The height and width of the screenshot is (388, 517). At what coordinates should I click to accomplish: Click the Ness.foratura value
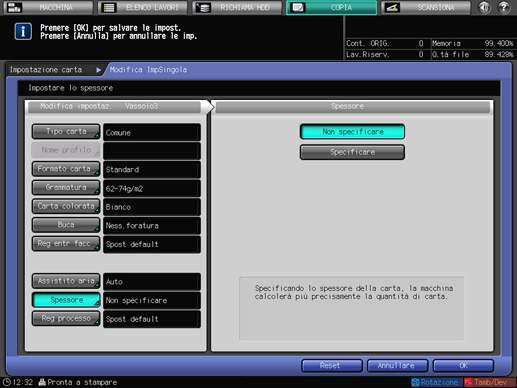click(152, 226)
